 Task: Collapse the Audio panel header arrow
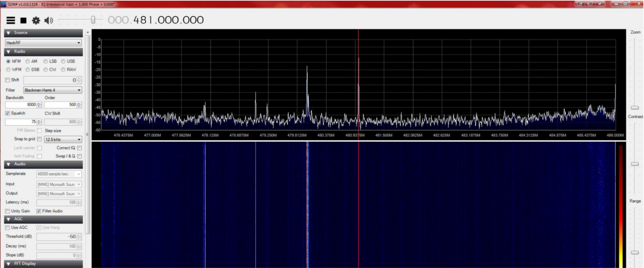pos(9,164)
